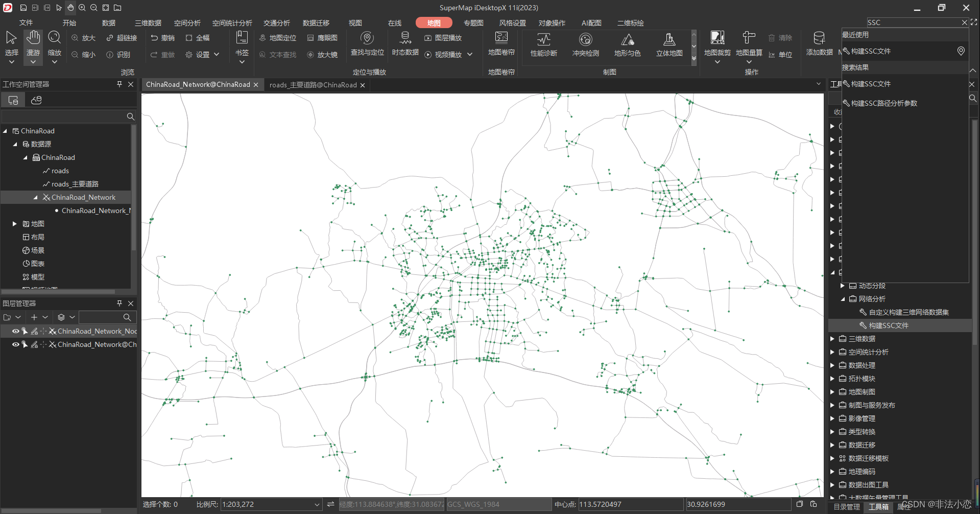
Task: Click the 撤销 undo button
Action: pyautogui.click(x=162, y=38)
